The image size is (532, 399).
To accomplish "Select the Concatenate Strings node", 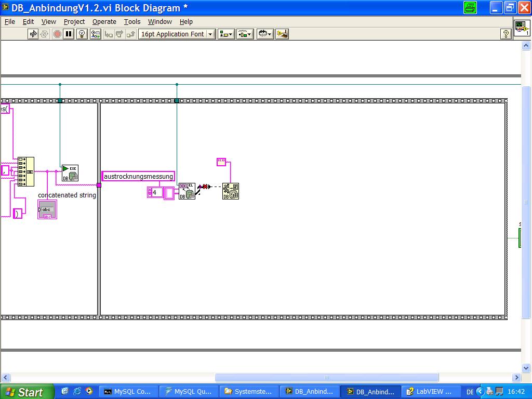I will click(x=26, y=171).
